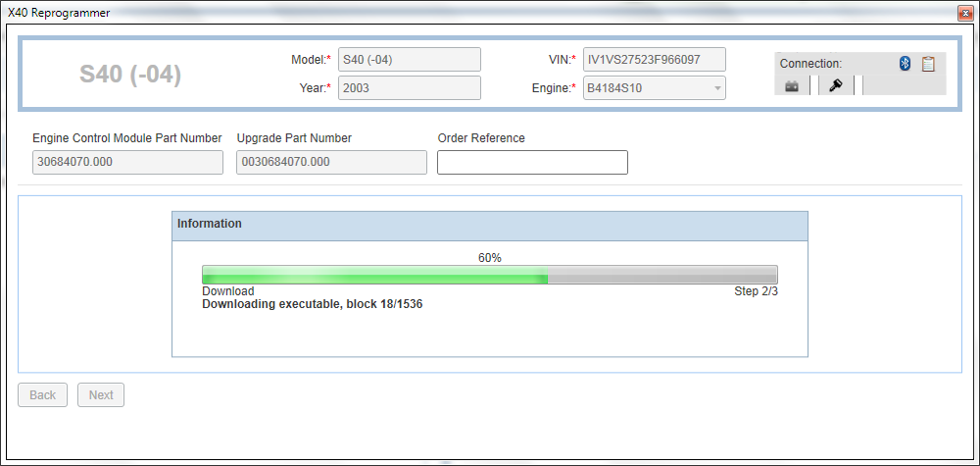Click the 'VIN:' label
Image resolution: width=980 pixels, height=466 pixels.
pyautogui.click(x=562, y=60)
